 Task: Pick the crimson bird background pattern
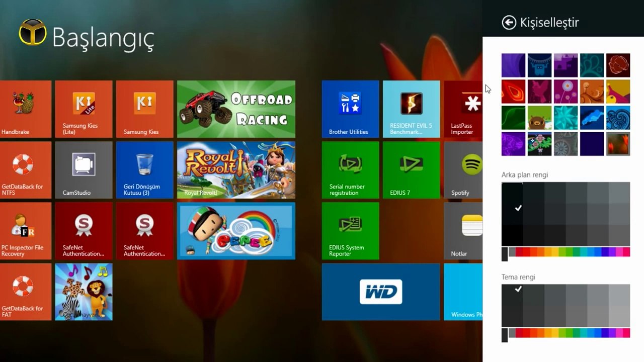(539, 92)
